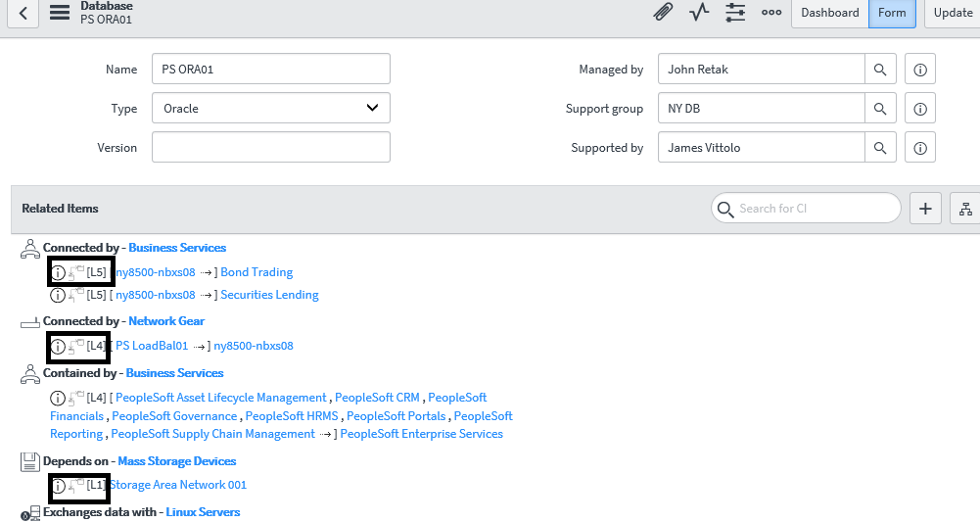Open the Bond Trading link

point(257,272)
